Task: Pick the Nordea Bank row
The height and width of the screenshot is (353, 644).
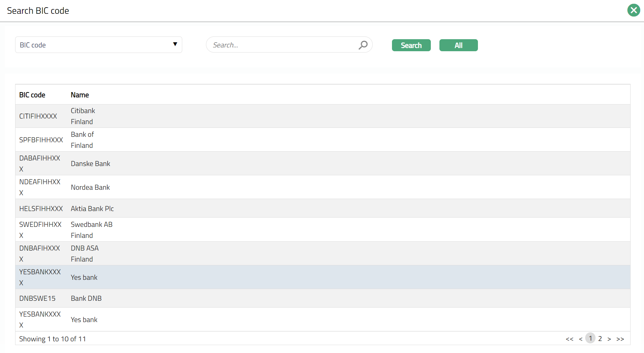Action: tap(90, 187)
